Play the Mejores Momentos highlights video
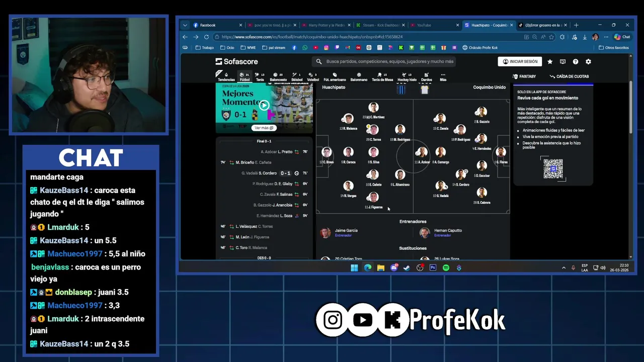 click(x=264, y=105)
